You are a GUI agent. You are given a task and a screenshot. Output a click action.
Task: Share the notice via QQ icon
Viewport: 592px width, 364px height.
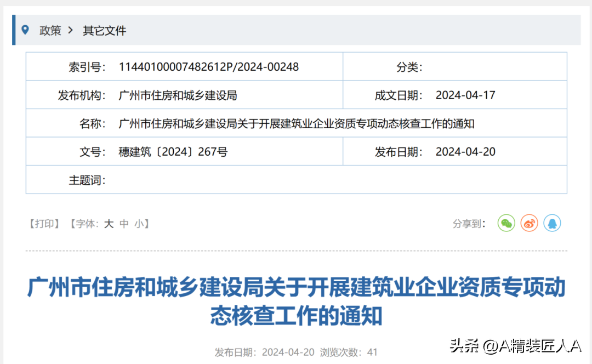coord(552,223)
